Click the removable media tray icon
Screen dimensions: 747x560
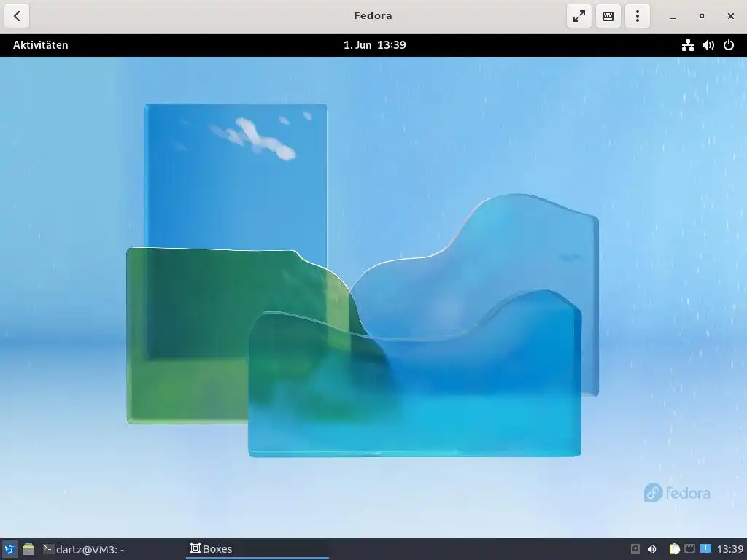click(635, 549)
